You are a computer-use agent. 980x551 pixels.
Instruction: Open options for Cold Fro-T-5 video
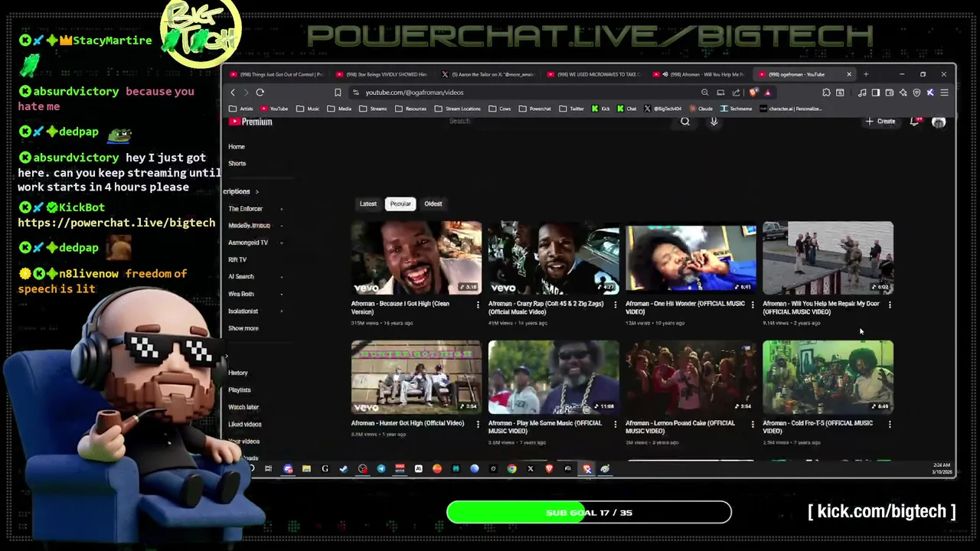889,423
